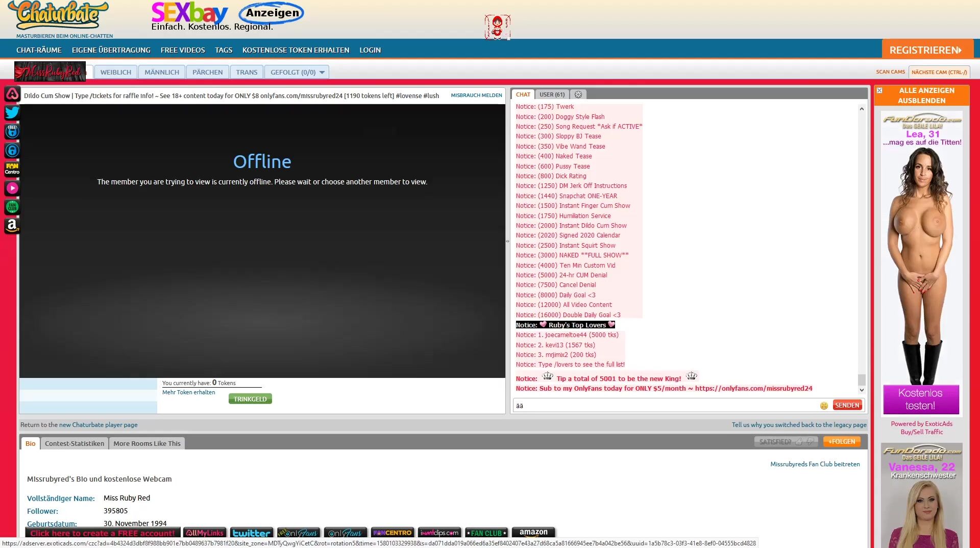This screenshot has height=548, width=980.
Task: Open the Amazon icon in left sidebar
Action: pos(12,225)
